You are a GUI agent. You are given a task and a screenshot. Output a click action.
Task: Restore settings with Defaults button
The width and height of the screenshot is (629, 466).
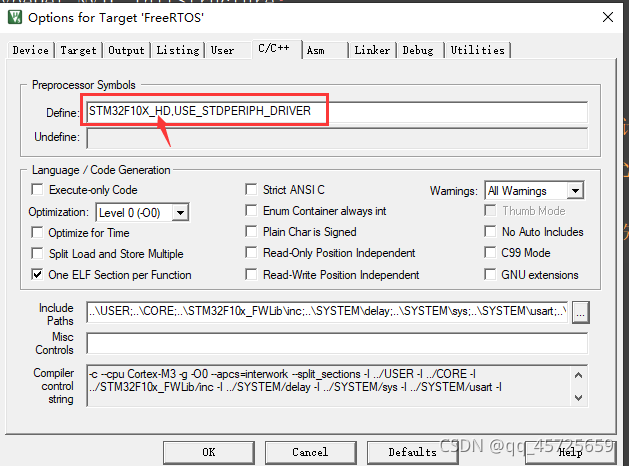[x=412, y=452]
